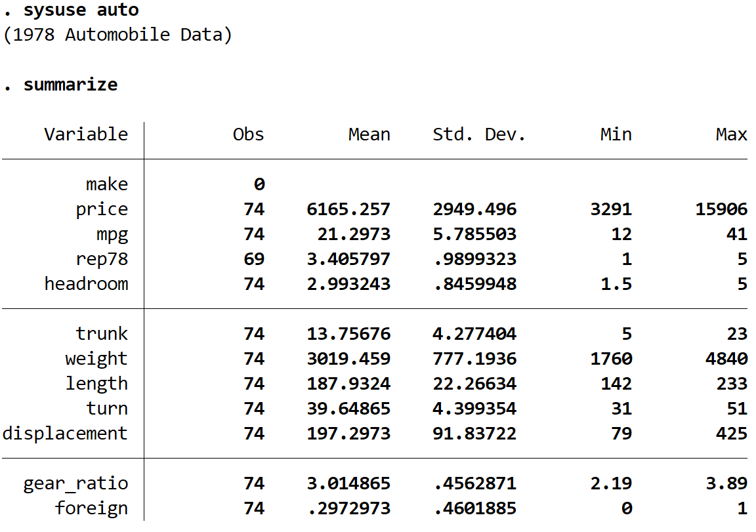756x532 pixels.
Task: Click the Mean column header
Action: (x=369, y=134)
